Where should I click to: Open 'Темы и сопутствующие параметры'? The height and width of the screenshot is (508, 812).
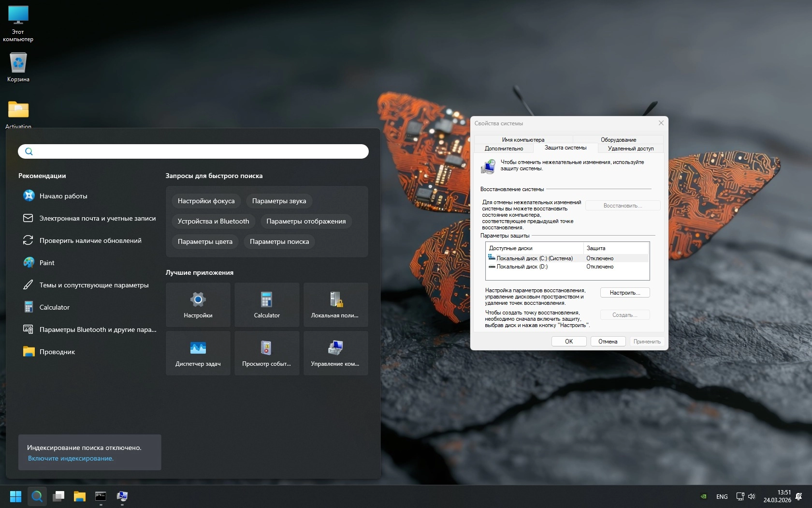(x=89, y=285)
